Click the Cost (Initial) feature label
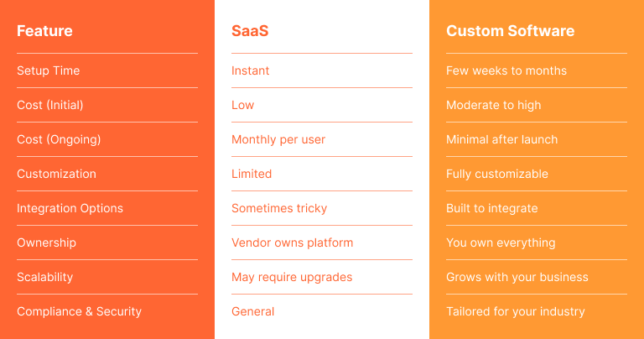Viewport: 644px width, 339px height. click(x=49, y=105)
